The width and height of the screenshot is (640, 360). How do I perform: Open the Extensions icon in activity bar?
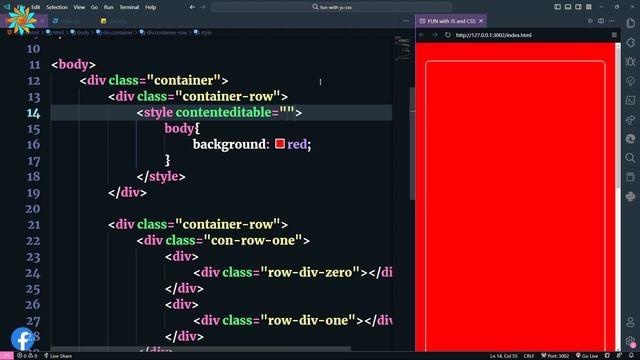coord(631,42)
